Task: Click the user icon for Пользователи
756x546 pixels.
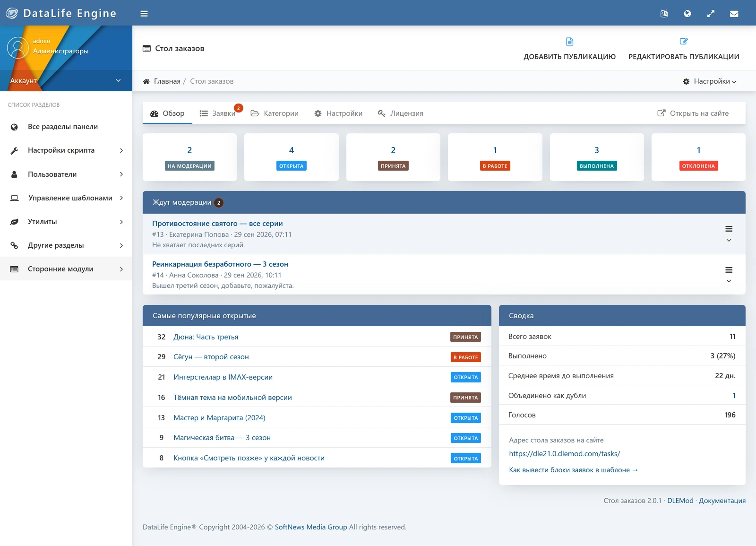Action: (14, 174)
